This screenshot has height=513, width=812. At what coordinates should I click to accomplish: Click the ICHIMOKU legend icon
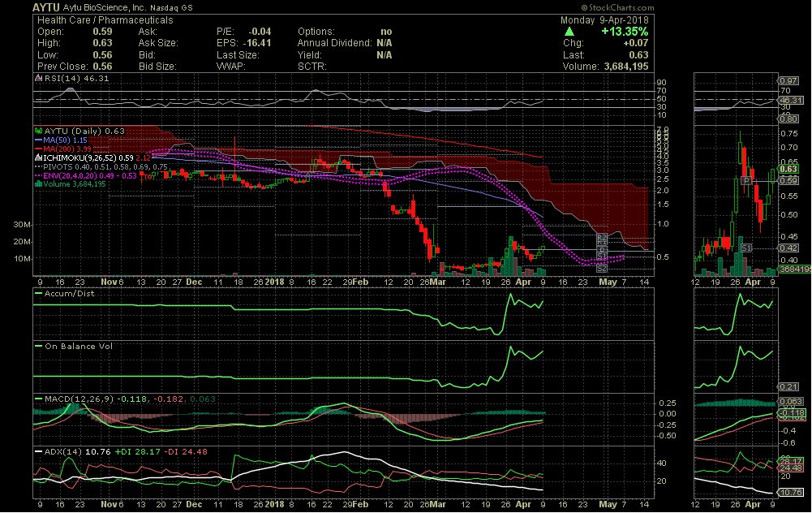[x=38, y=157]
